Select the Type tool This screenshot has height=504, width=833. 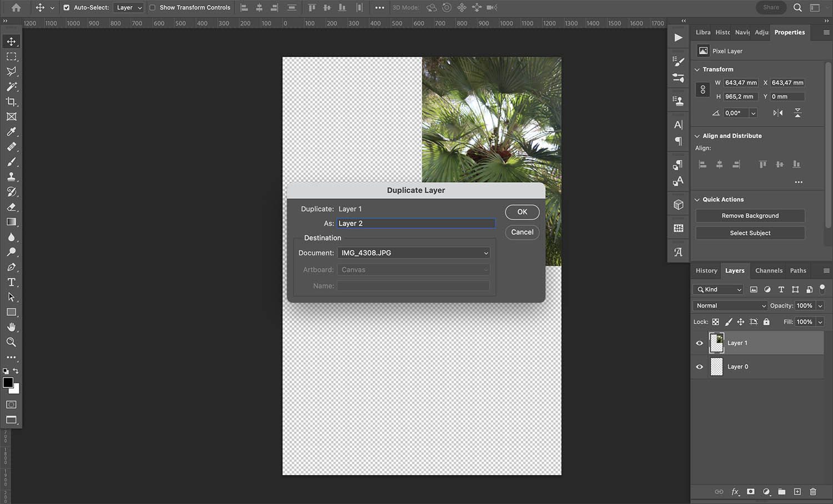(12, 282)
